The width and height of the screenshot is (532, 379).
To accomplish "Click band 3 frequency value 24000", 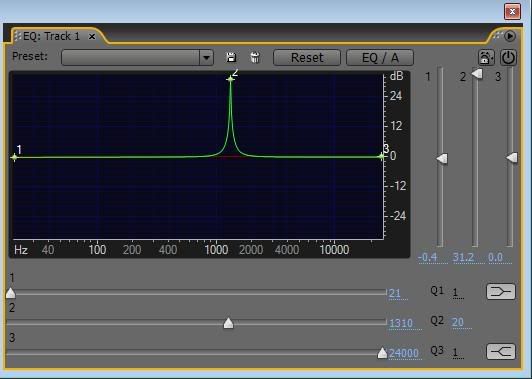I will click(404, 353).
